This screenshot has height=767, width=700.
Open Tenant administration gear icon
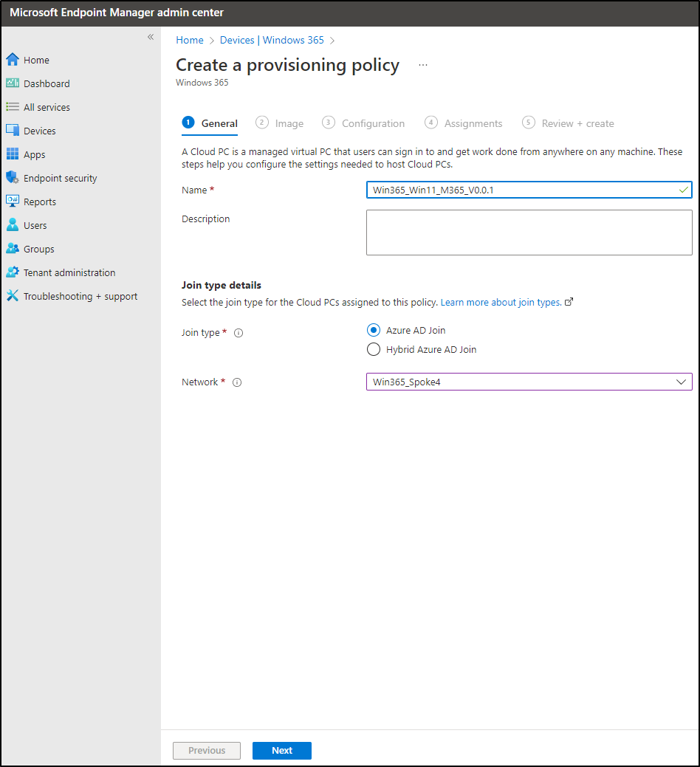click(x=13, y=272)
